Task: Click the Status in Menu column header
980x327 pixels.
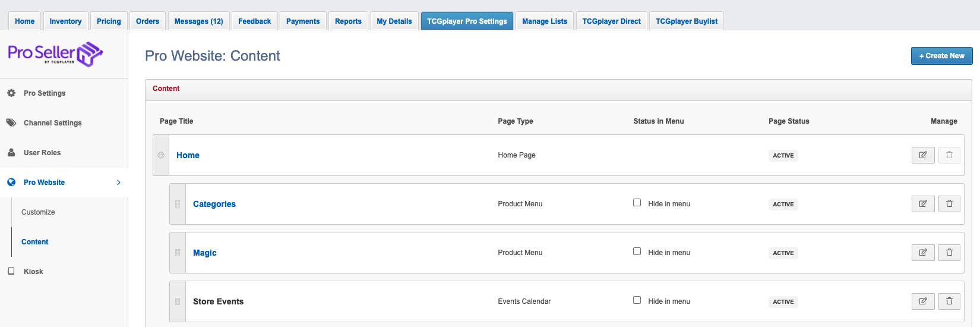Action: point(659,121)
